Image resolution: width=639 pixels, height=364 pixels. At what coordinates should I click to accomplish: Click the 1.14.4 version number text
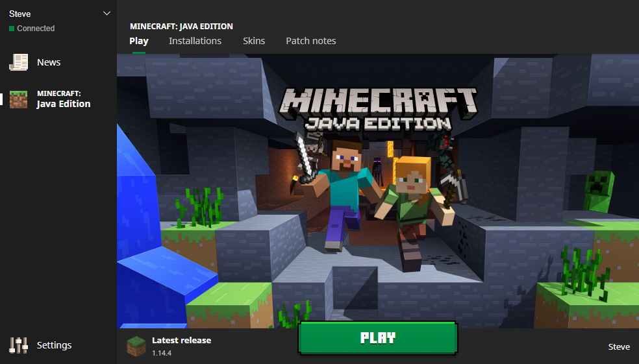click(162, 353)
